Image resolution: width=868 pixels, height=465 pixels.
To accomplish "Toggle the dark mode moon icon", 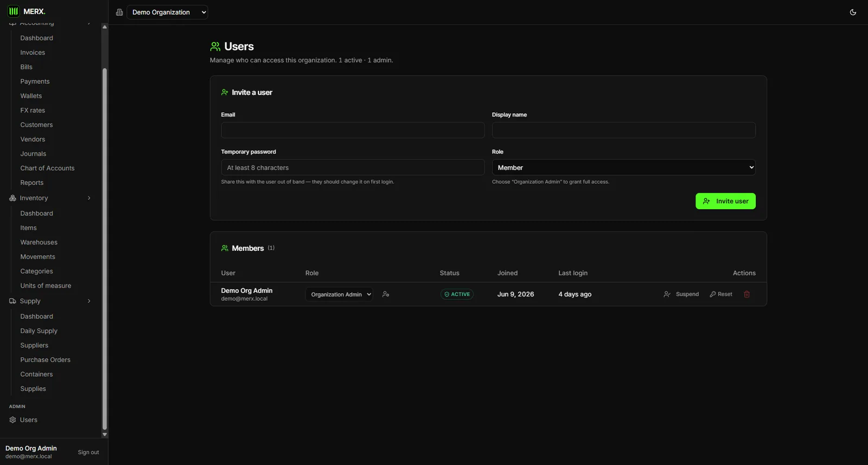I will coord(853,12).
